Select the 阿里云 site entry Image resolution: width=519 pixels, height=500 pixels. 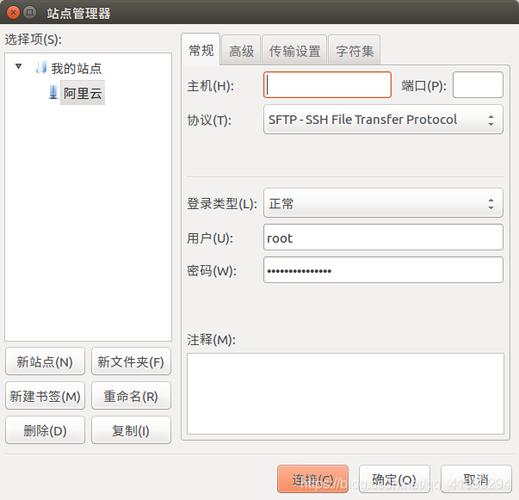tap(82, 93)
